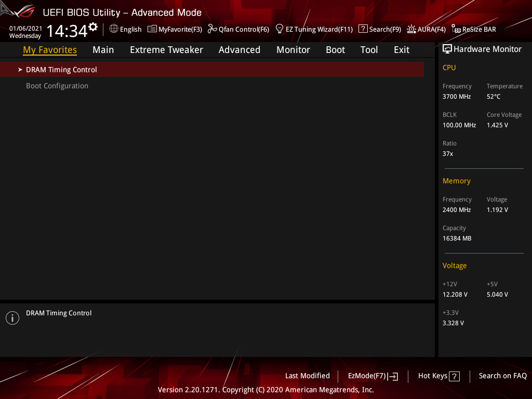Click the Hot Keys question mark box
The height and width of the screenshot is (399, 532).
[x=454, y=376]
